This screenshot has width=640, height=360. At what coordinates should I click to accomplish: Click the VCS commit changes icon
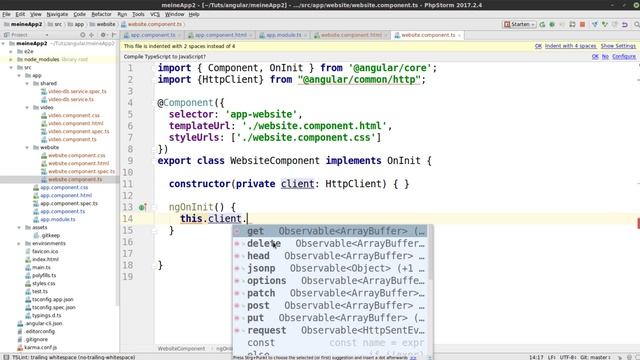[604, 24]
